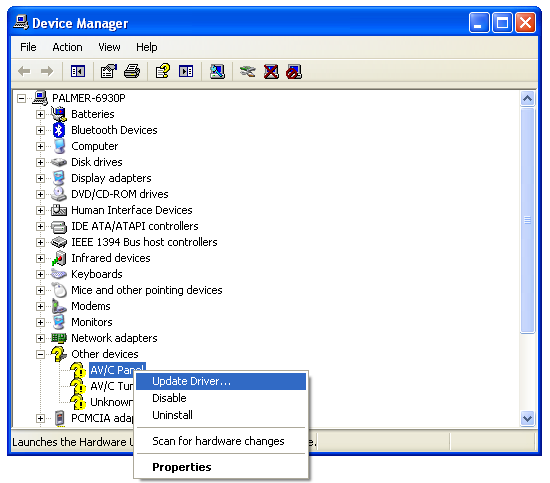The height and width of the screenshot is (483, 550).
Task: Choose Scan for hardware changes
Action: pyautogui.click(x=221, y=441)
